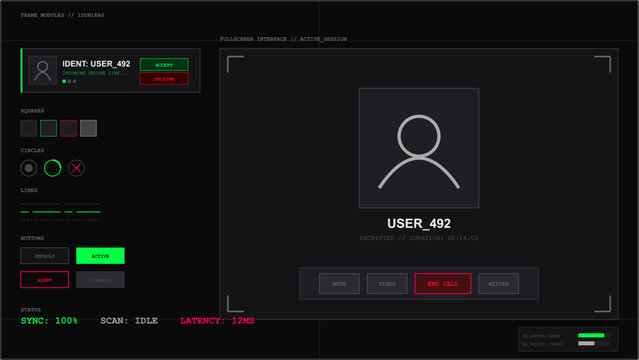Click the FULLSCREEN INTERFACE // ACTIVE_SESSION label

pos(283,39)
